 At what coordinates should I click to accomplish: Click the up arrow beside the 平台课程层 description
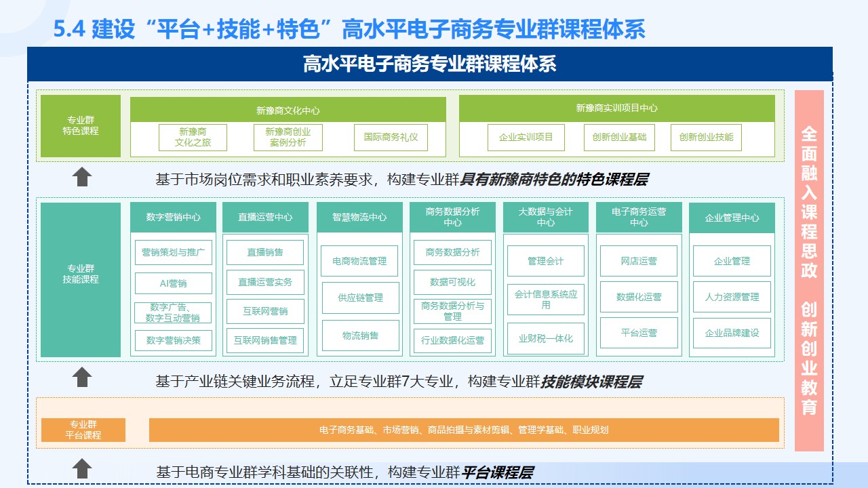82,468
